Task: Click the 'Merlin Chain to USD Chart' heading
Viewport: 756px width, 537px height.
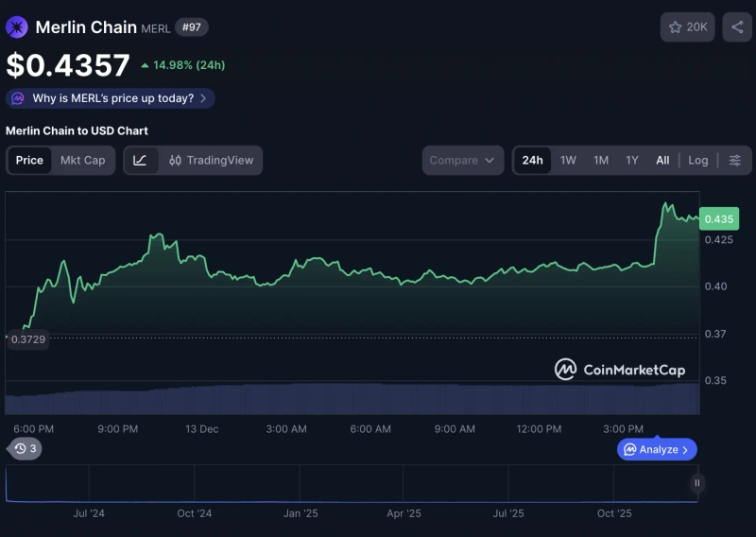Action: click(77, 130)
